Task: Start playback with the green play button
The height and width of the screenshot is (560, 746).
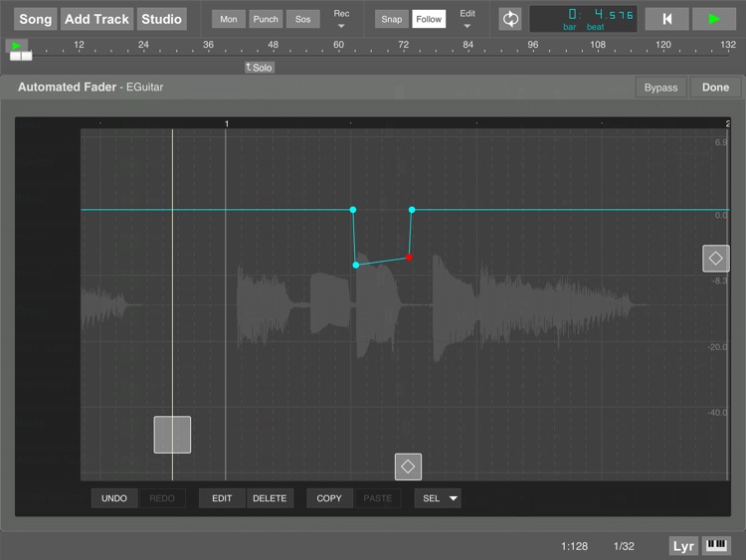Action: [714, 19]
